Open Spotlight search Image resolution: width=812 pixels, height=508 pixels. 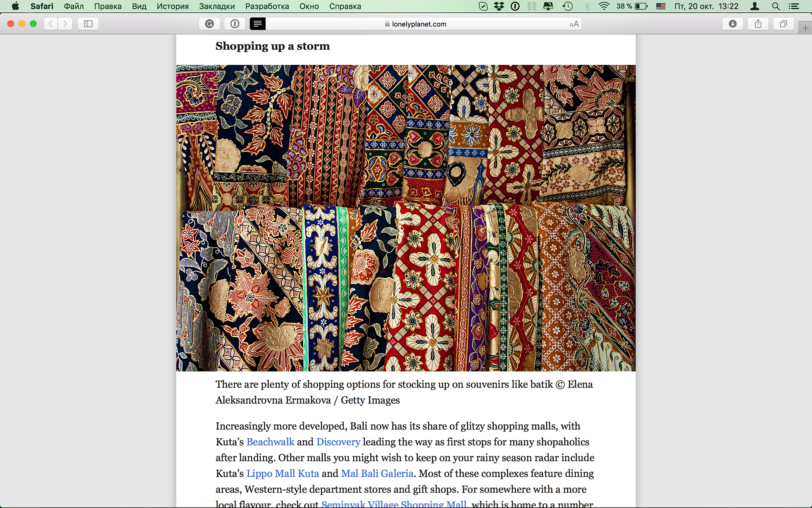(x=776, y=6)
